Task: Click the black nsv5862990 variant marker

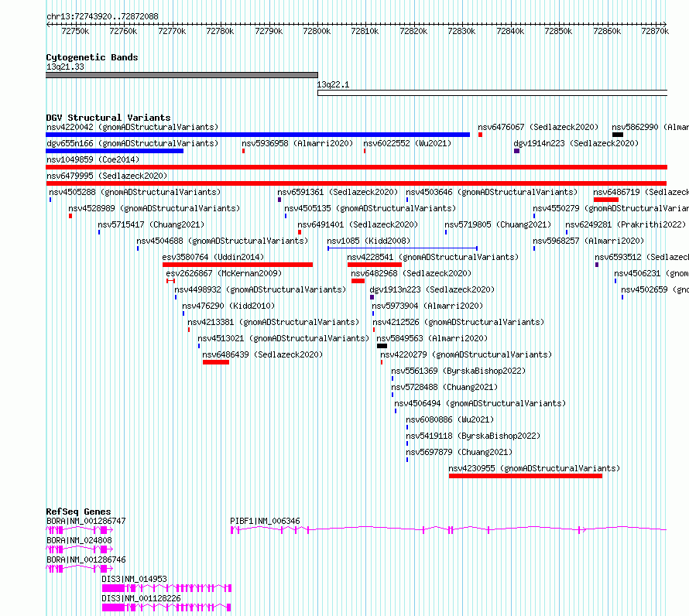Action: (618, 135)
